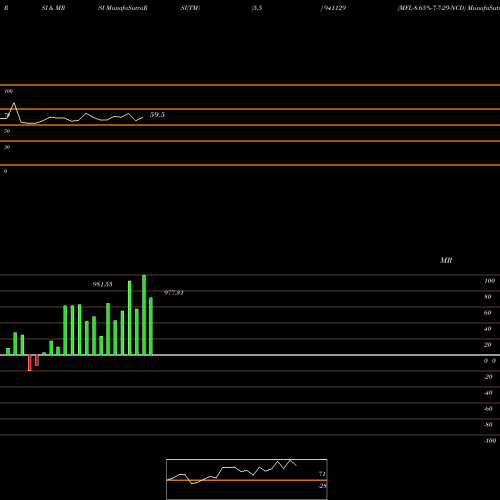Click the RSI axis label 100
Image resolution: width=500 pixels, height=500 pixels.
[x=9, y=91]
